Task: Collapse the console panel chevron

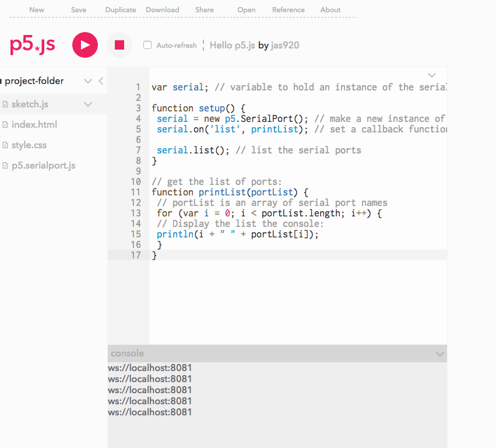Action: coord(439,353)
